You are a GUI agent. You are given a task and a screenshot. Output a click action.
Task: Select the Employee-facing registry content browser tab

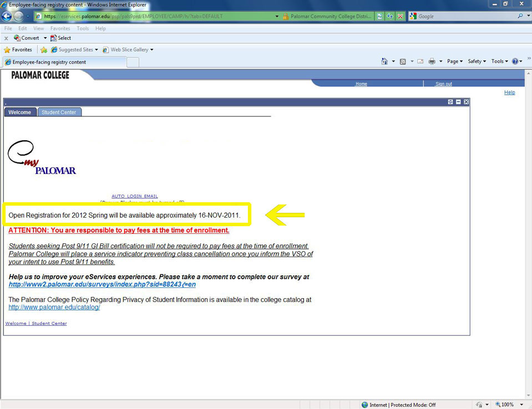tap(64, 62)
